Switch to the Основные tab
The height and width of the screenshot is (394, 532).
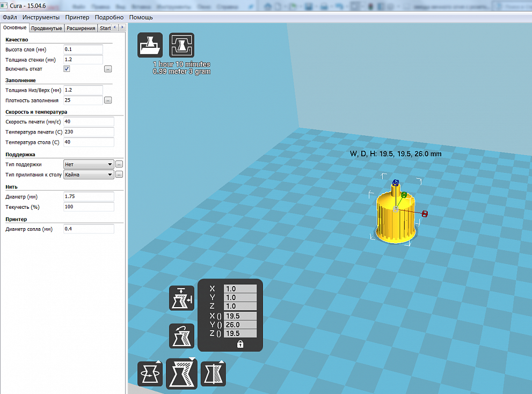click(x=14, y=28)
